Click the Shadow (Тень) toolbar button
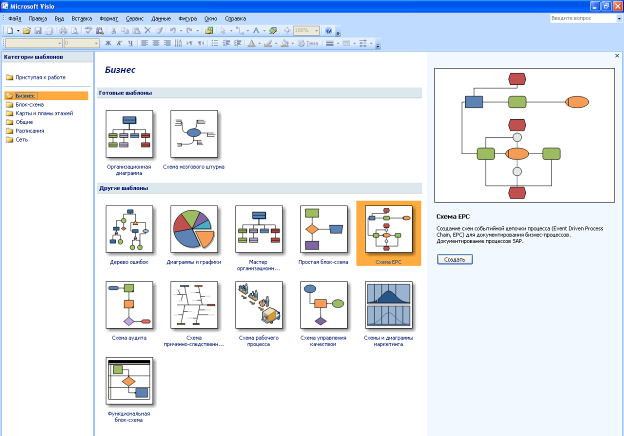 308,43
